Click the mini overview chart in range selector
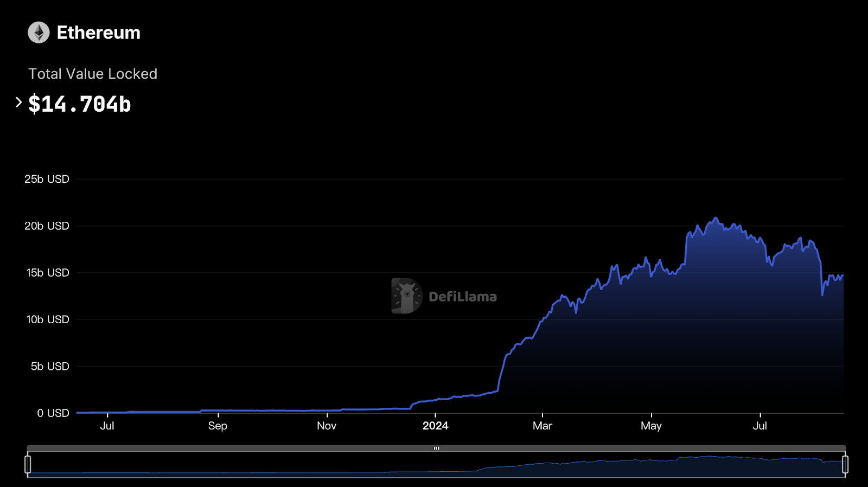 tap(436, 465)
